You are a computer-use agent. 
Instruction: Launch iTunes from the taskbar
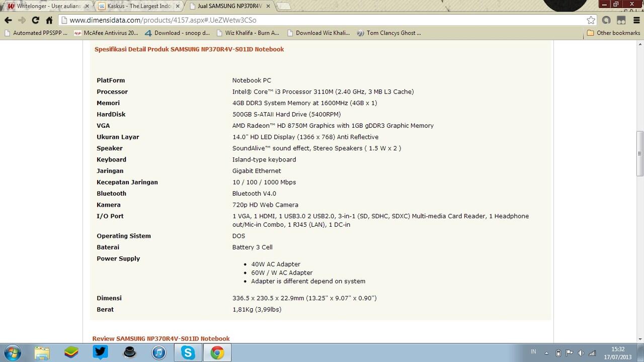point(158,352)
